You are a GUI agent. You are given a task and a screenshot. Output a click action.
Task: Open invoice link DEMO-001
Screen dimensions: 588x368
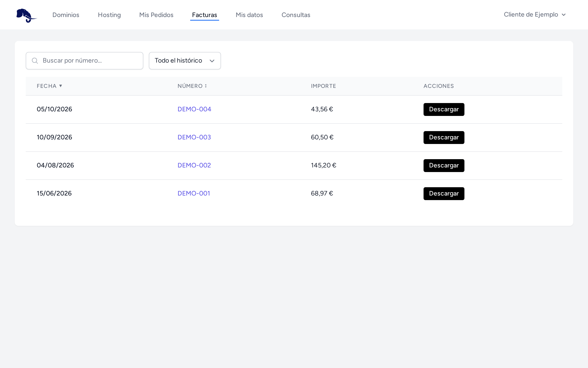(x=194, y=193)
